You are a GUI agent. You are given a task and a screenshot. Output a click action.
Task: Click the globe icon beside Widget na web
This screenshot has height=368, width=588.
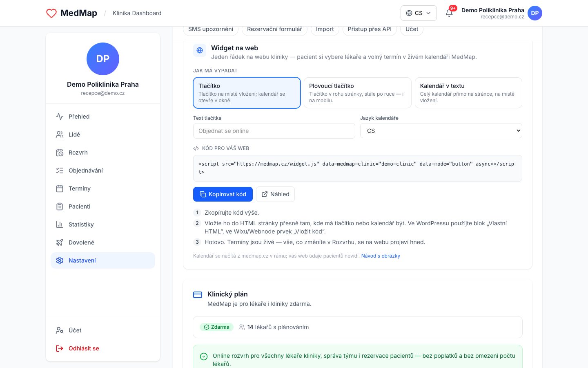pos(200,50)
